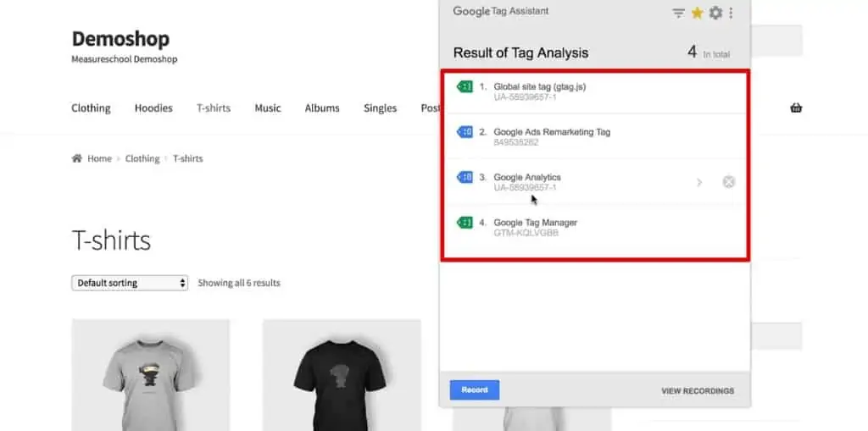Expand Google Analytics tag details chevron

[699, 182]
